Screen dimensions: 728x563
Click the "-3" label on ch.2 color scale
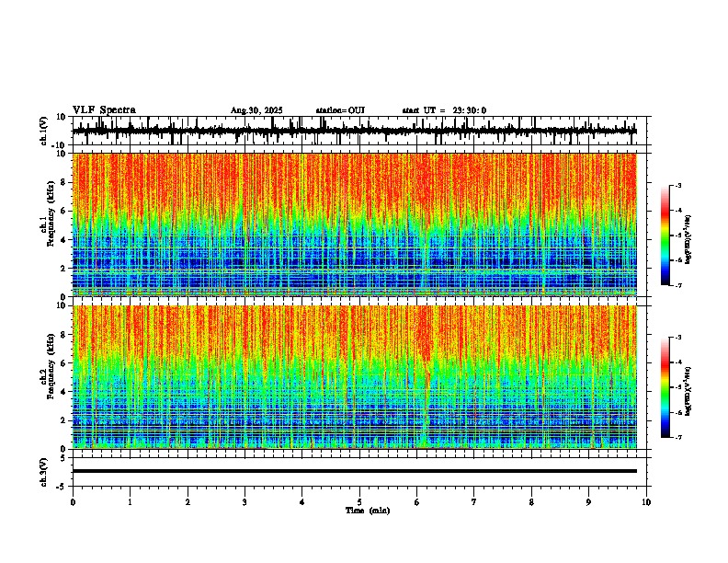pos(677,338)
